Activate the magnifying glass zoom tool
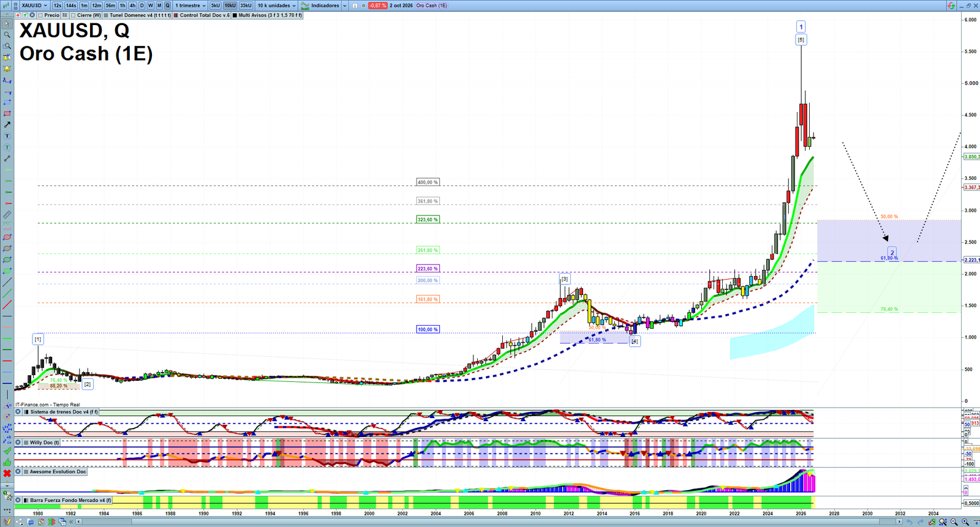Image resolution: width=980 pixels, height=527 pixels. point(7,35)
